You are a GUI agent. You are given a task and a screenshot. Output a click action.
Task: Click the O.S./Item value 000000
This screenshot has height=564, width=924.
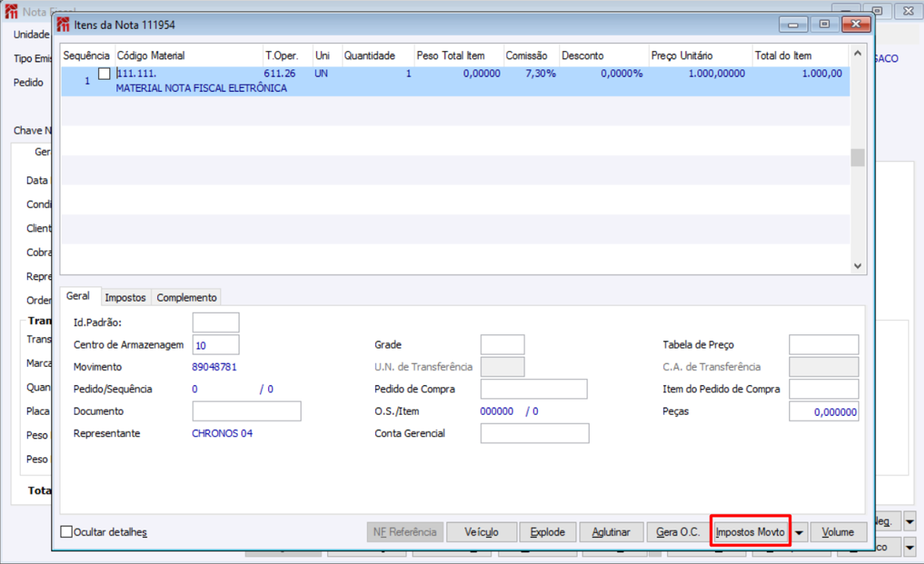pyautogui.click(x=496, y=412)
